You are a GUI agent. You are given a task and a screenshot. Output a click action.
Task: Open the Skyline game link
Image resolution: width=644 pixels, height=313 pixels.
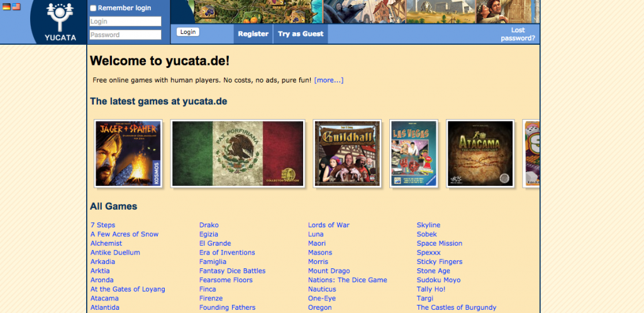click(x=428, y=225)
